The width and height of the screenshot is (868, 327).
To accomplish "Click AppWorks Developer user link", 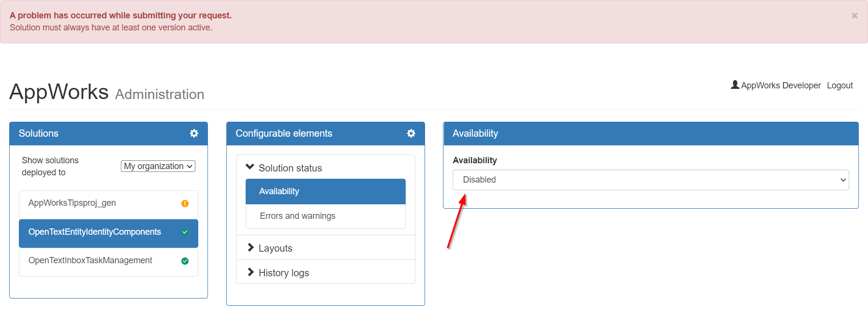I will 781,85.
